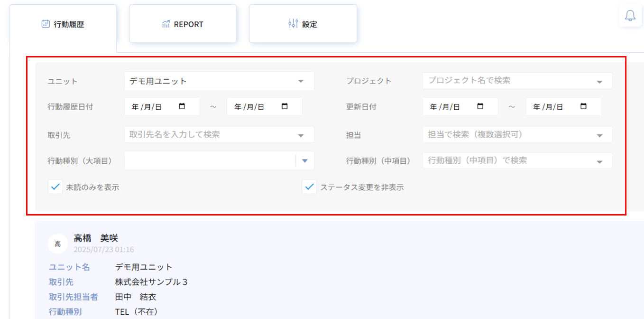Open calendar picker for 更新日付 end date
Viewport: 644px width, 319px height.
click(x=583, y=107)
